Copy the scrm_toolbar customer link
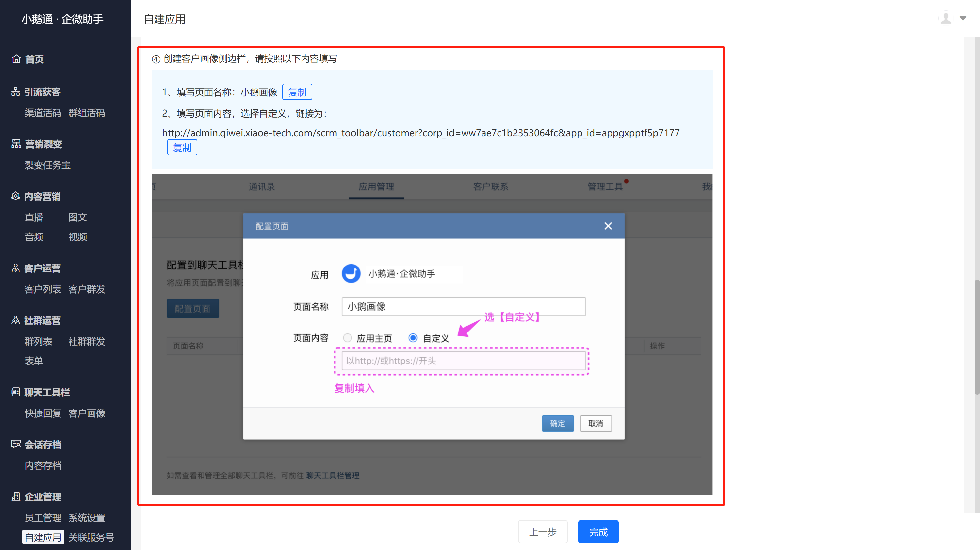The image size is (980, 550). click(x=182, y=148)
